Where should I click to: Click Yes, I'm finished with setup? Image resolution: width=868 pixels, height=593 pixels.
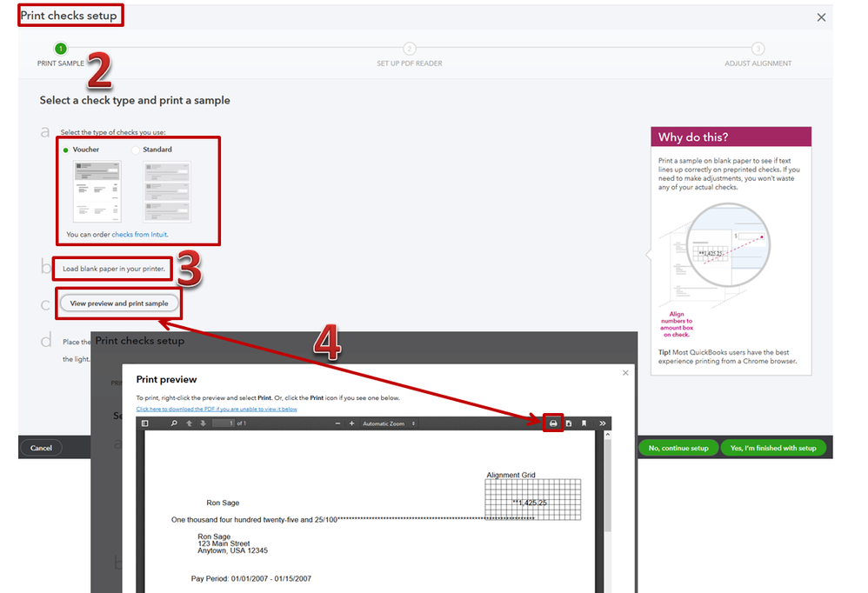click(x=773, y=448)
